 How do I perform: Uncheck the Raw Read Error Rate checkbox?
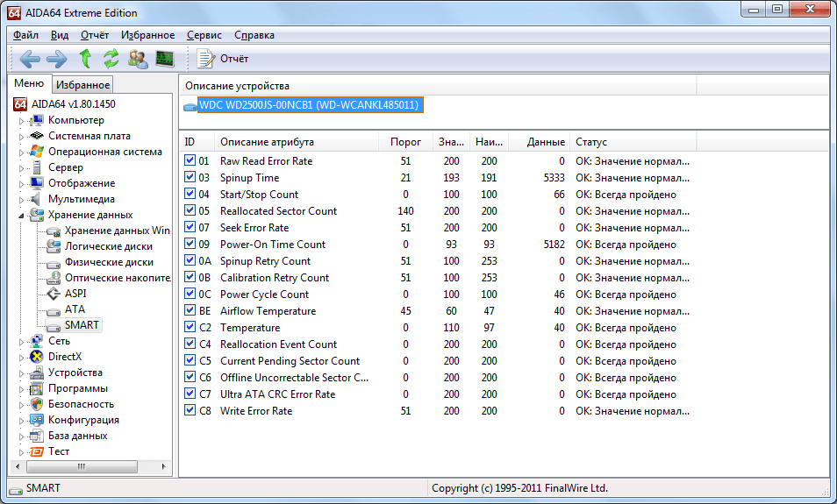[190, 161]
